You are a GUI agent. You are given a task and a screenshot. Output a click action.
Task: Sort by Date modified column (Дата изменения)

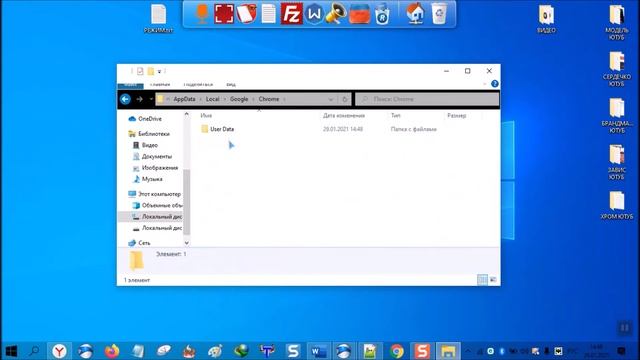pyautogui.click(x=344, y=116)
